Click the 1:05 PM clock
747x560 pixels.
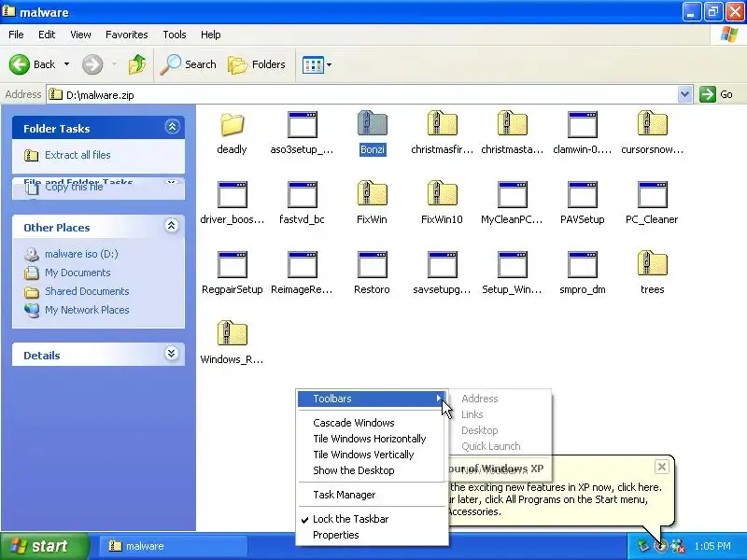tap(712, 546)
